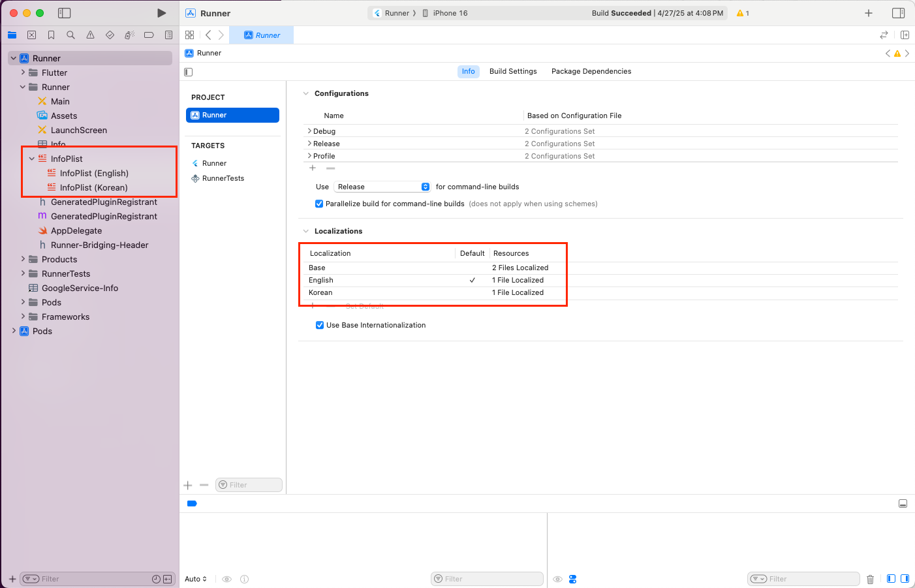This screenshot has width=915, height=588.
Task: Open the Find navigator magnifier
Action: 70,35
